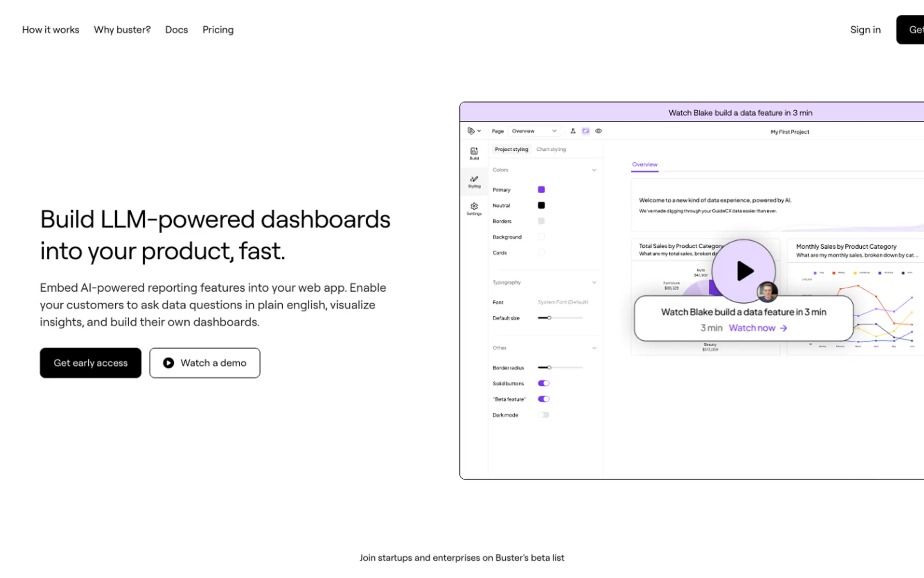Click the play icon in Watch a demo
The height and width of the screenshot is (578, 924).
(168, 363)
